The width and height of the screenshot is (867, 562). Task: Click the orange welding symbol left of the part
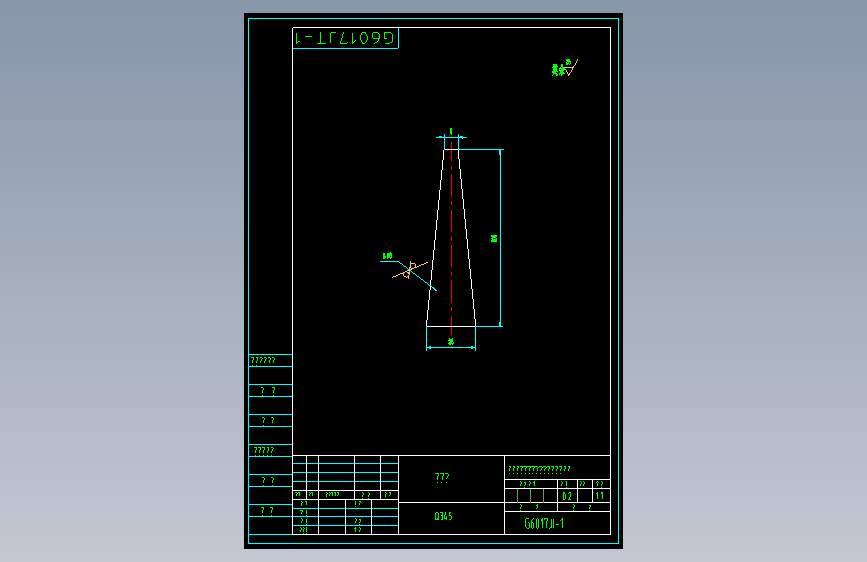coord(410,270)
